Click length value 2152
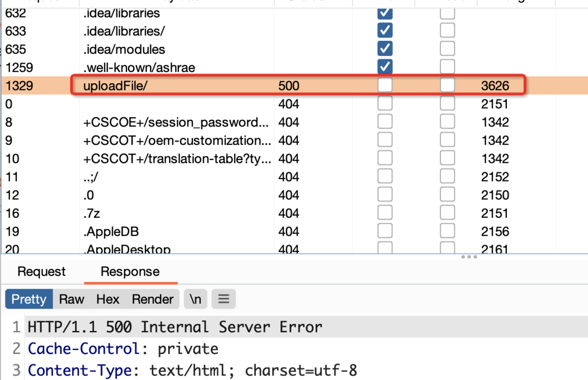Image resolution: width=588 pixels, height=380 pixels. tap(495, 177)
